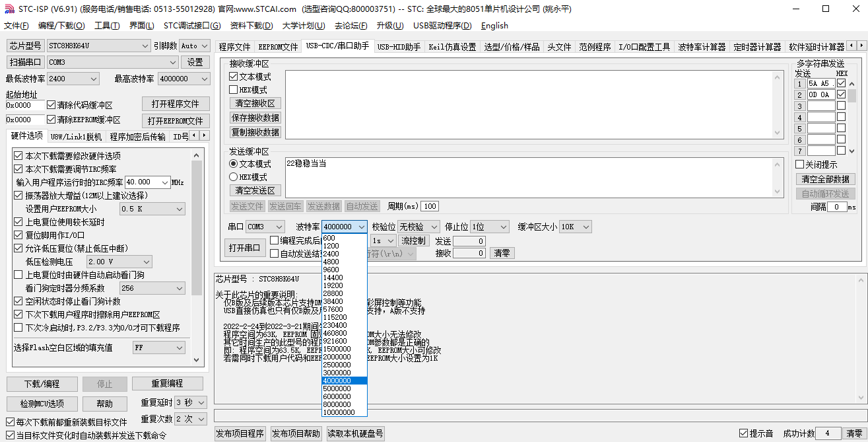Click 清空接收区 button
Screen dimensions: 868x442
[255, 103]
